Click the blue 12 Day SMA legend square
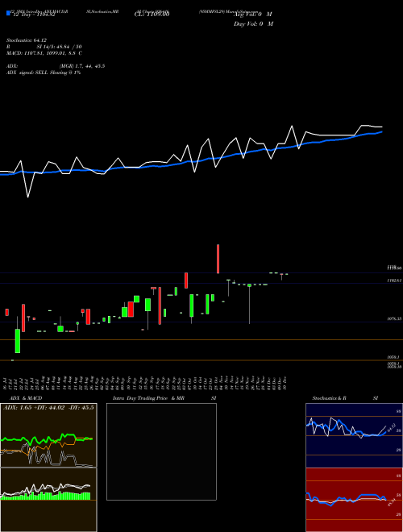 (x=8, y=14)
